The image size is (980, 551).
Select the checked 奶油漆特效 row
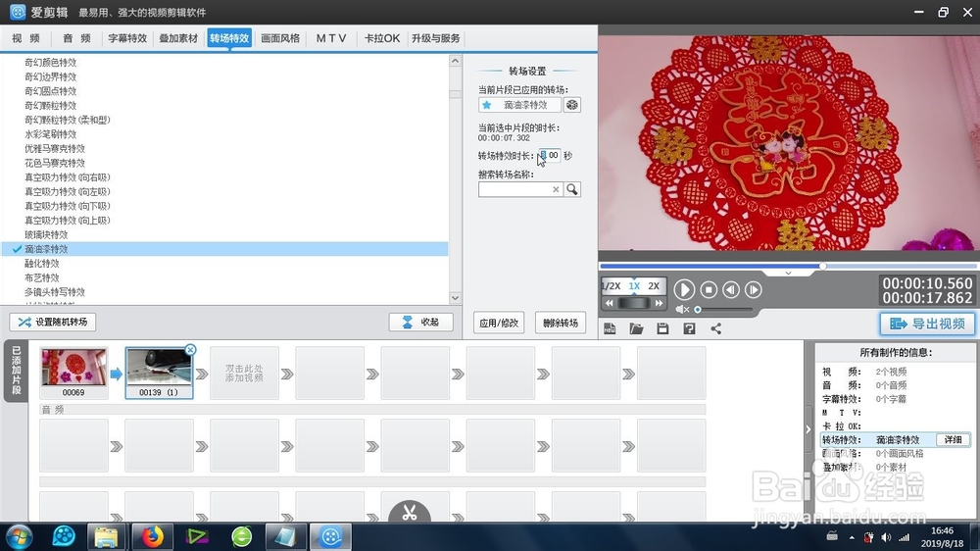point(225,249)
